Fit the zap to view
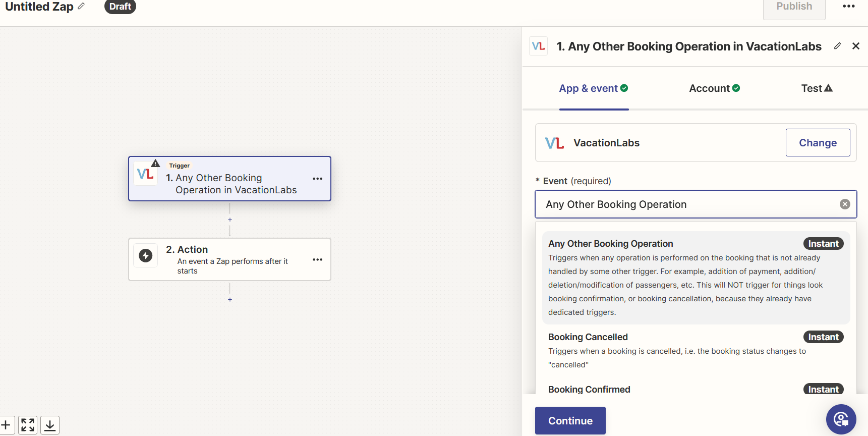 [28, 425]
